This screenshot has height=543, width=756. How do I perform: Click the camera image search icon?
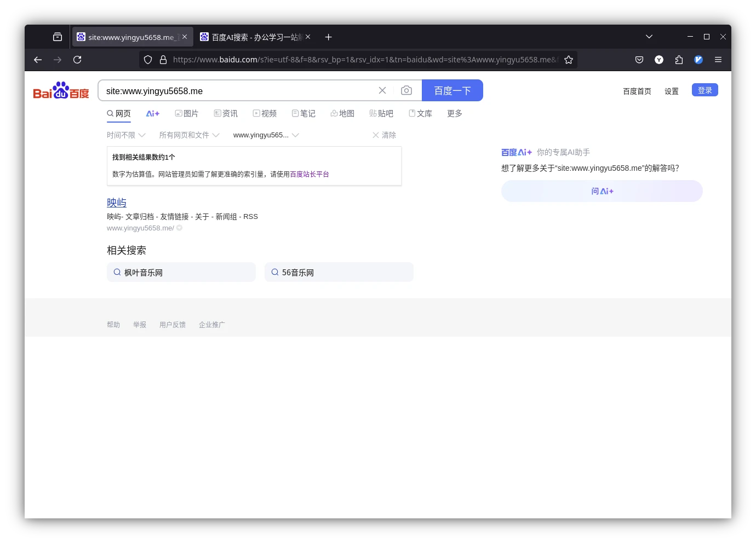[x=406, y=90]
